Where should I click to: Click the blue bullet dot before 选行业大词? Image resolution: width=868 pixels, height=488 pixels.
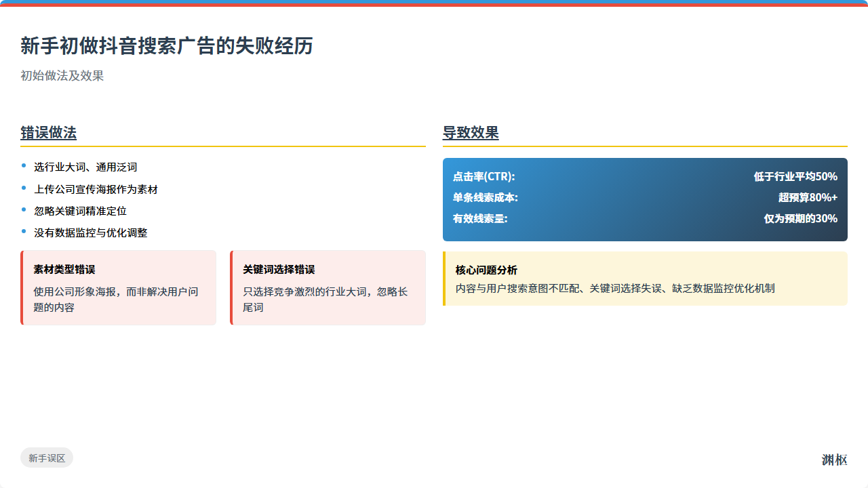24,165
